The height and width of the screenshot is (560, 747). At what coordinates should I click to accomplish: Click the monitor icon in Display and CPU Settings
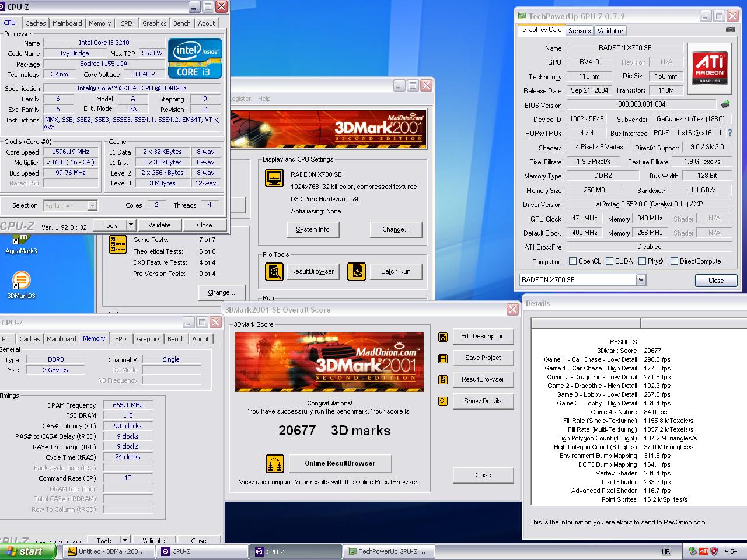point(274,178)
